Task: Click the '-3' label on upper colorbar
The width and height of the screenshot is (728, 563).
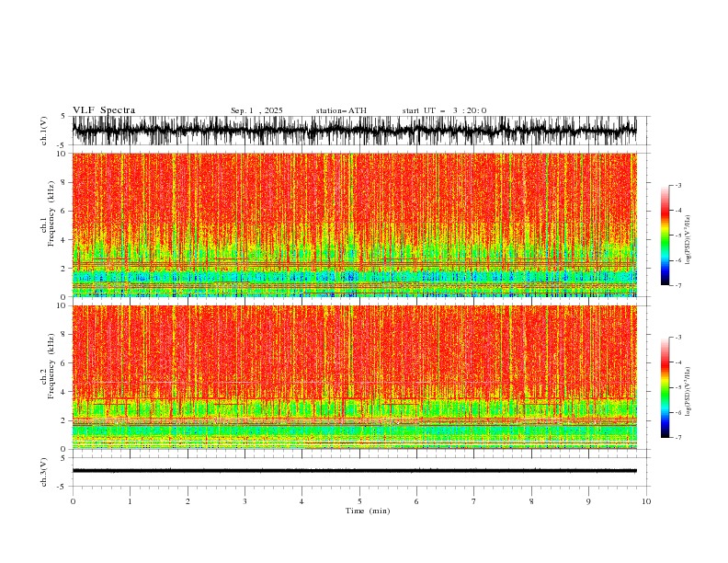Action: [677, 185]
